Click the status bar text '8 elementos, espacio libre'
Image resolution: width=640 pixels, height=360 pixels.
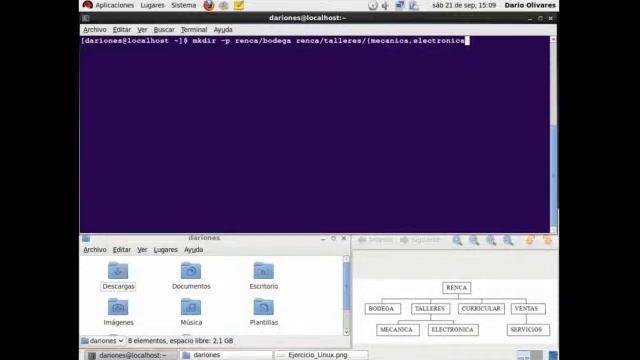click(x=180, y=341)
